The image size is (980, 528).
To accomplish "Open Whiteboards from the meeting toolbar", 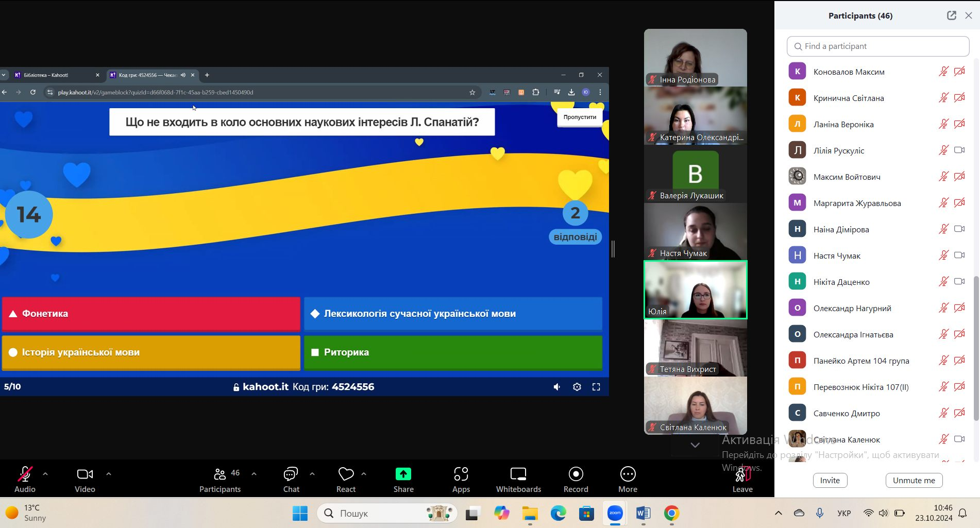I will point(518,474).
